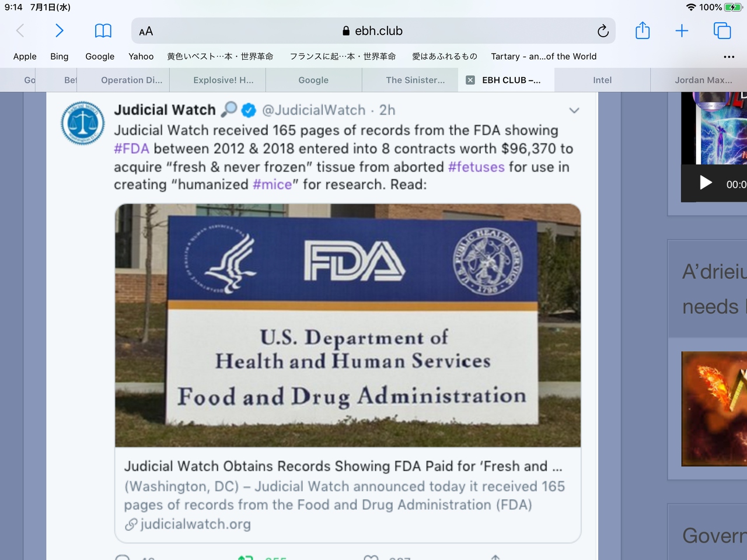Expand the tweet options chevron
This screenshot has width=747, height=560.
coord(574,110)
